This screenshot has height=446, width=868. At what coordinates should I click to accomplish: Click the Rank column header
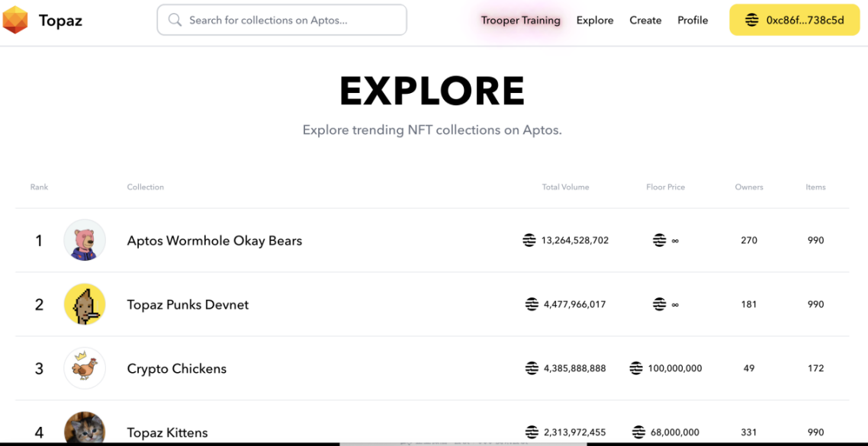[x=40, y=187]
